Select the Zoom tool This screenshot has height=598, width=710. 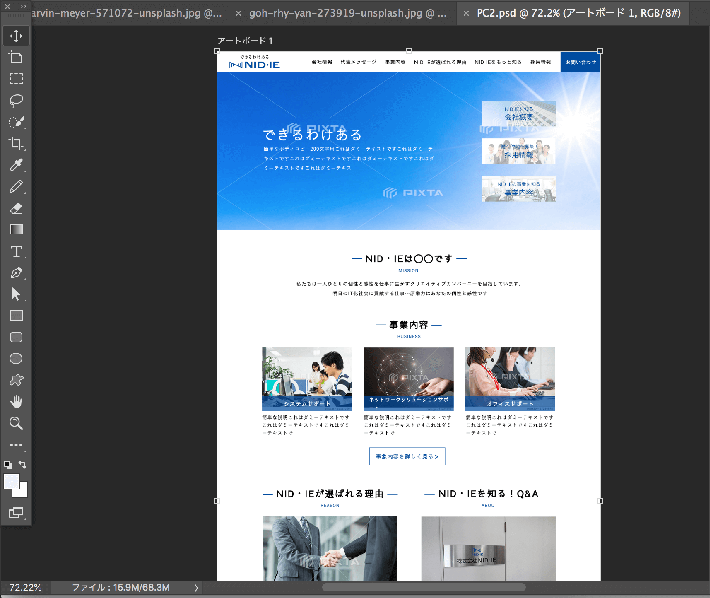[16, 423]
